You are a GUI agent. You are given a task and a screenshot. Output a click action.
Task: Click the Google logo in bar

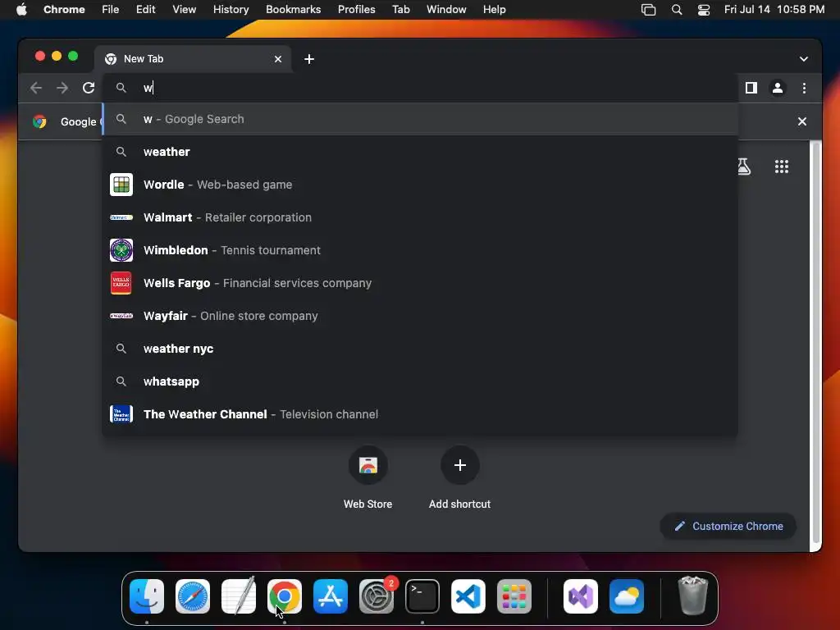(39, 121)
